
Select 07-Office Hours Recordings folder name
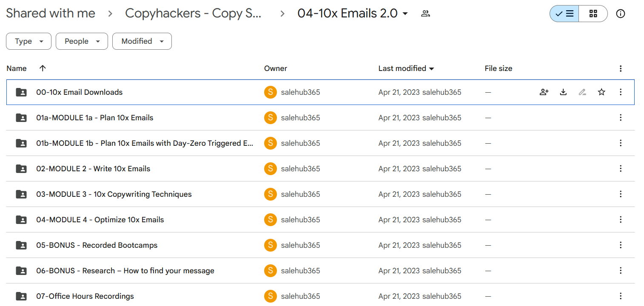point(85,296)
